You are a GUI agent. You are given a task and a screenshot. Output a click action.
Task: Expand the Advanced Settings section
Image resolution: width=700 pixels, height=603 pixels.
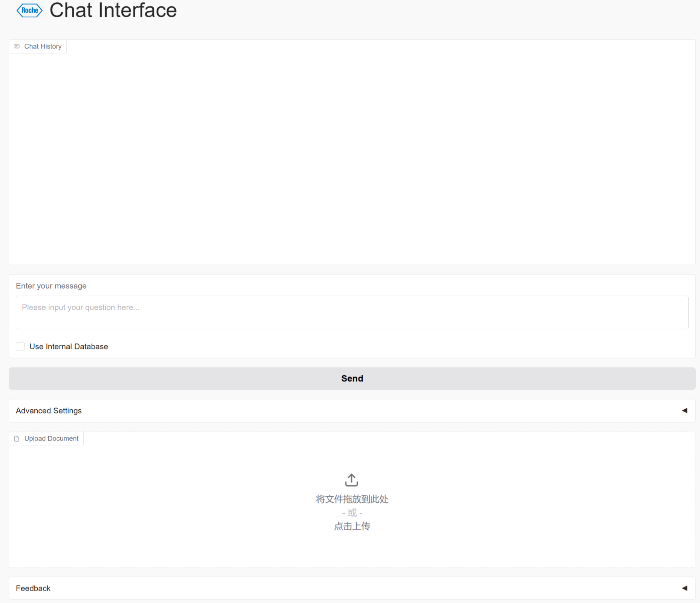pyautogui.click(x=49, y=410)
